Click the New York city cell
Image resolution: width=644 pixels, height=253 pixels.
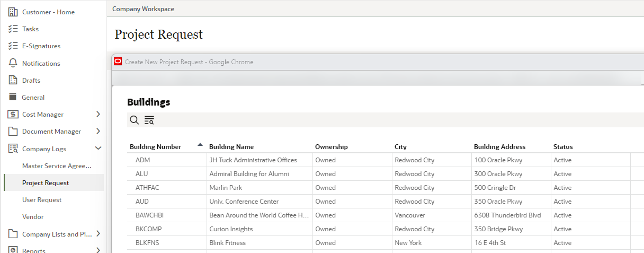[408, 242]
